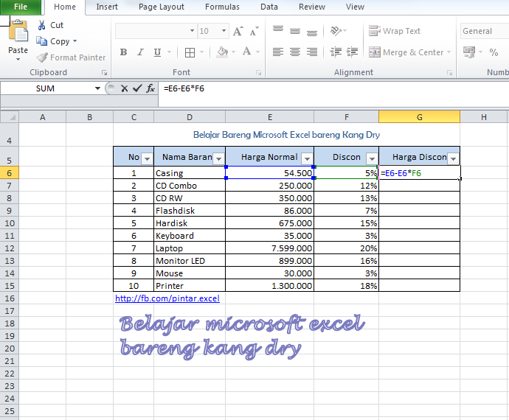Click the Fill Color paint bucket

coord(222,52)
